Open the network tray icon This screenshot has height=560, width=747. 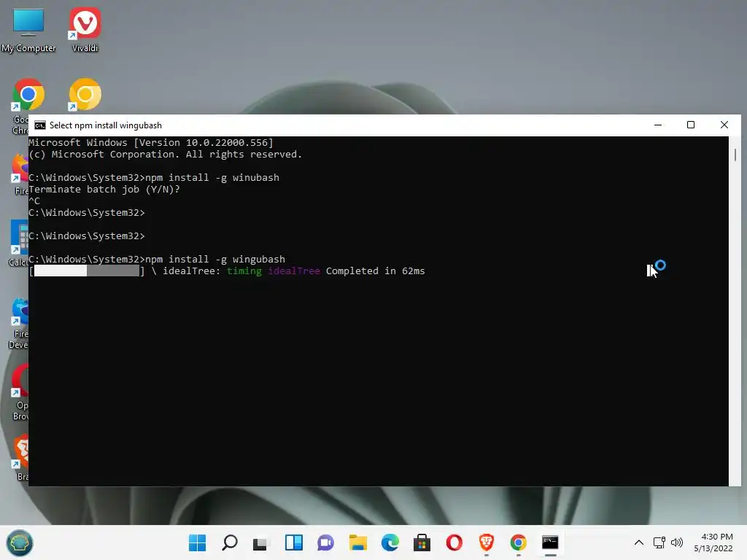(659, 542)
